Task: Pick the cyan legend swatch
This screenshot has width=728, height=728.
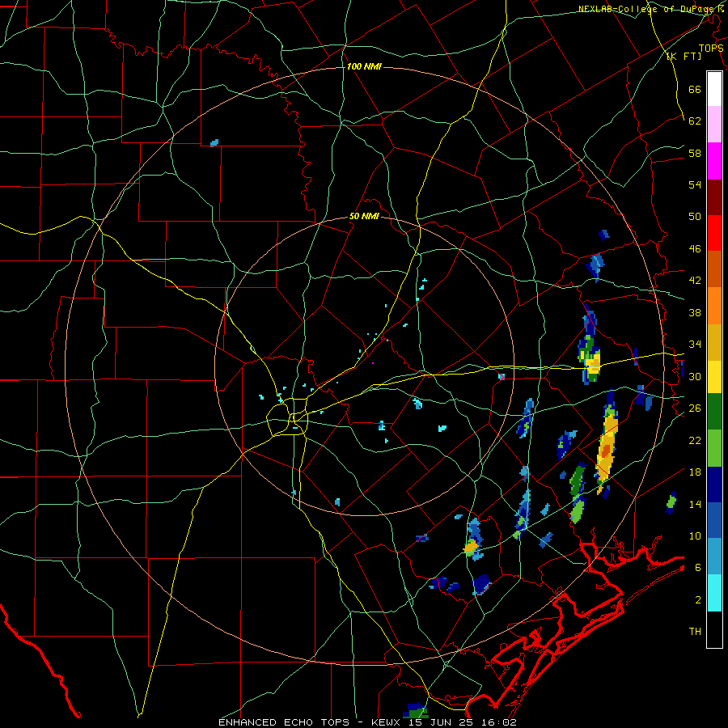Action: click(x=714, y=593)
